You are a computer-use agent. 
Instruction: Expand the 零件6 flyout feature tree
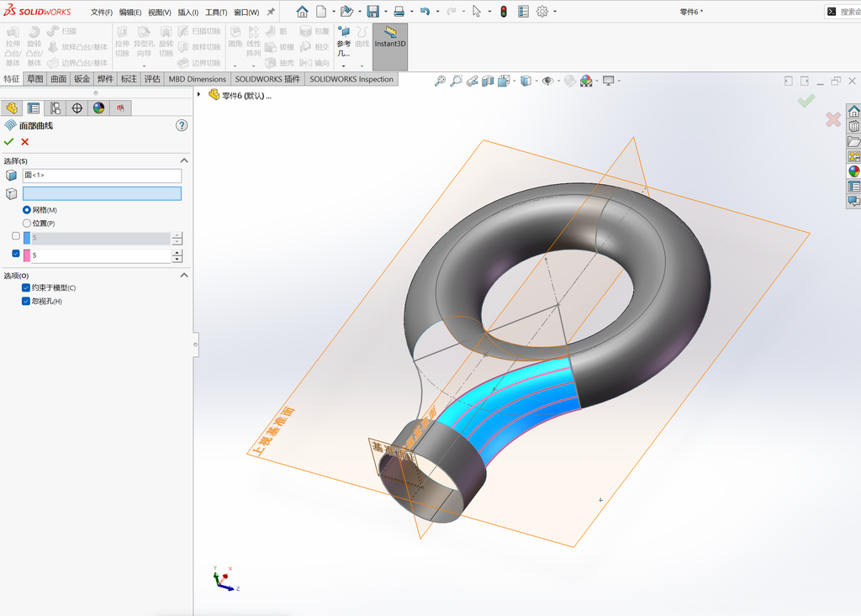198,95
